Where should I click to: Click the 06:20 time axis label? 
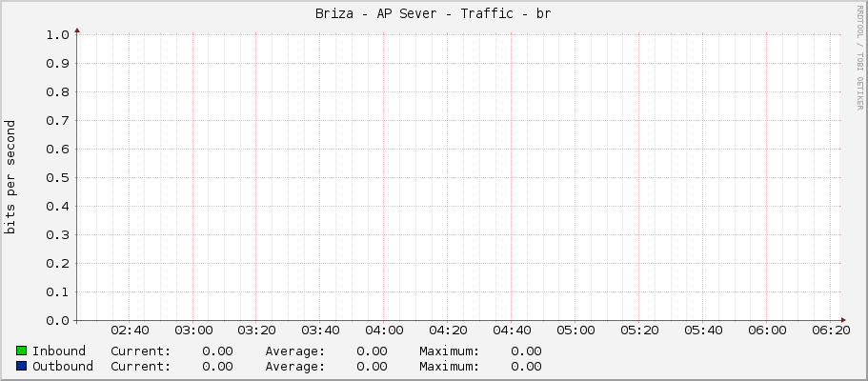pyautogui.click(x=830, y=331)
